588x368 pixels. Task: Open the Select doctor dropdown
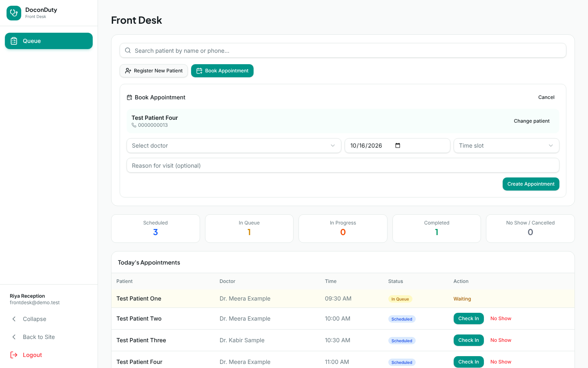point(234,146)
